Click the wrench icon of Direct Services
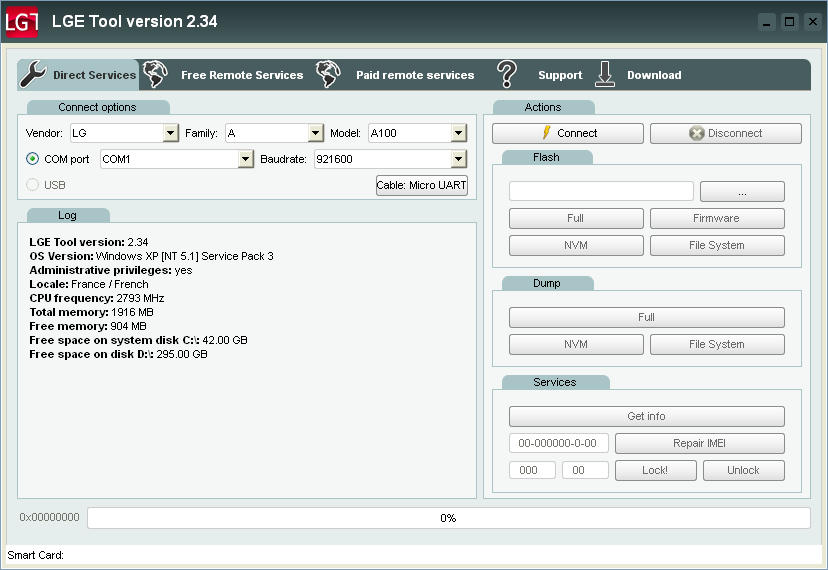This screenshot has height=570, width=828. (x=33, y=74)
